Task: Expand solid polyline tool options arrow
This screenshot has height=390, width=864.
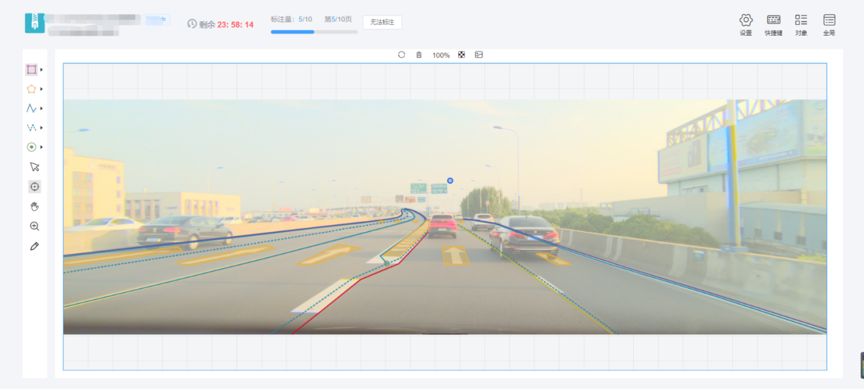Action: point(41,109)
